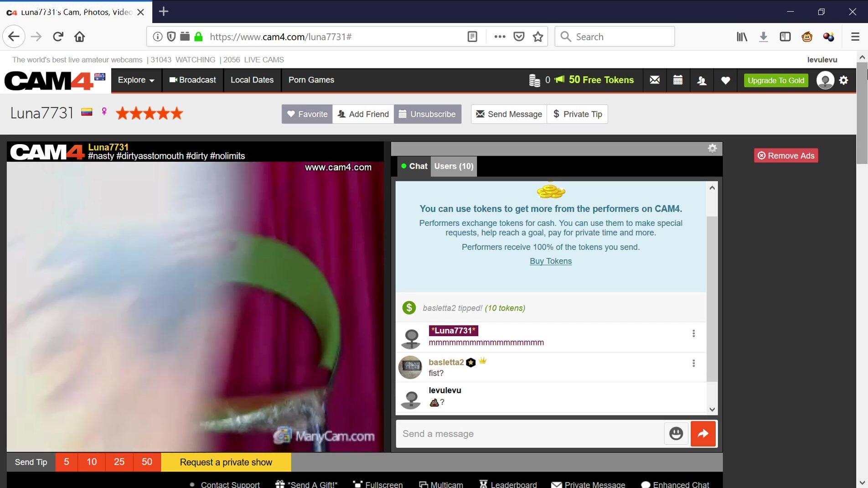Click the Upgrade To Gold button
Screen dimensions: 868x488
pos(776,80)
